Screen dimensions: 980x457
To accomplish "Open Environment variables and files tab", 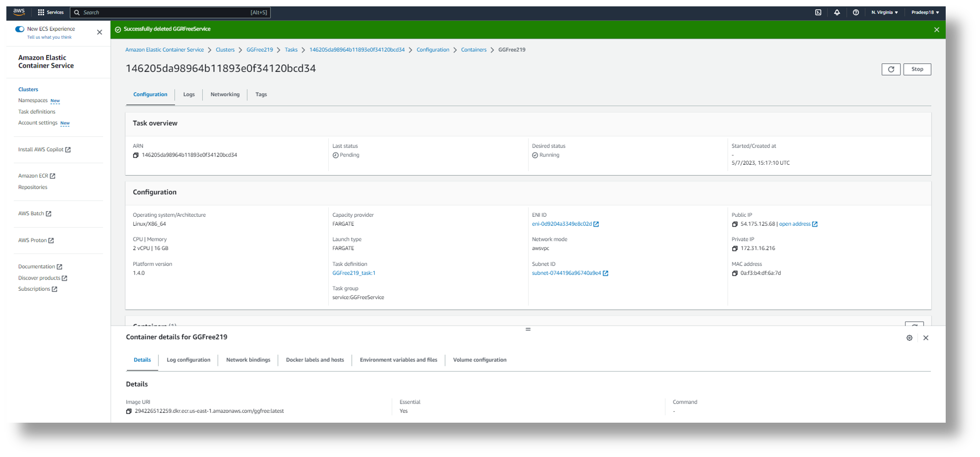I will tap(398, 360).
